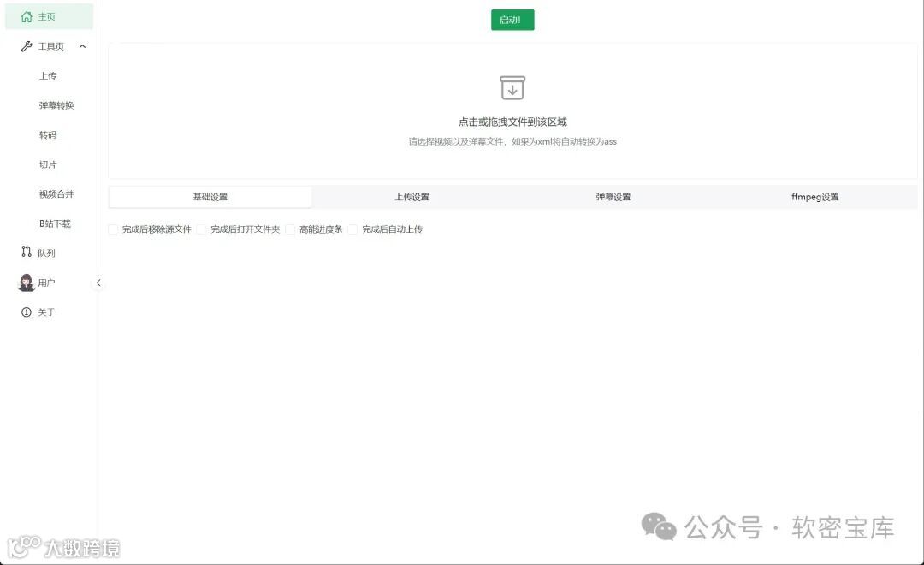Toggle the 高能进度条 checkbox

pos(290,229)
